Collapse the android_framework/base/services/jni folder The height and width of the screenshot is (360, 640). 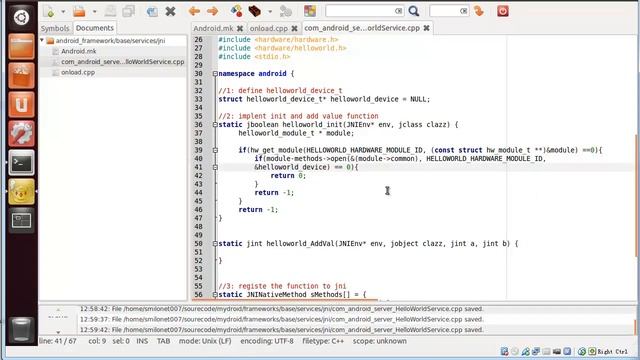tap(42, 40)
